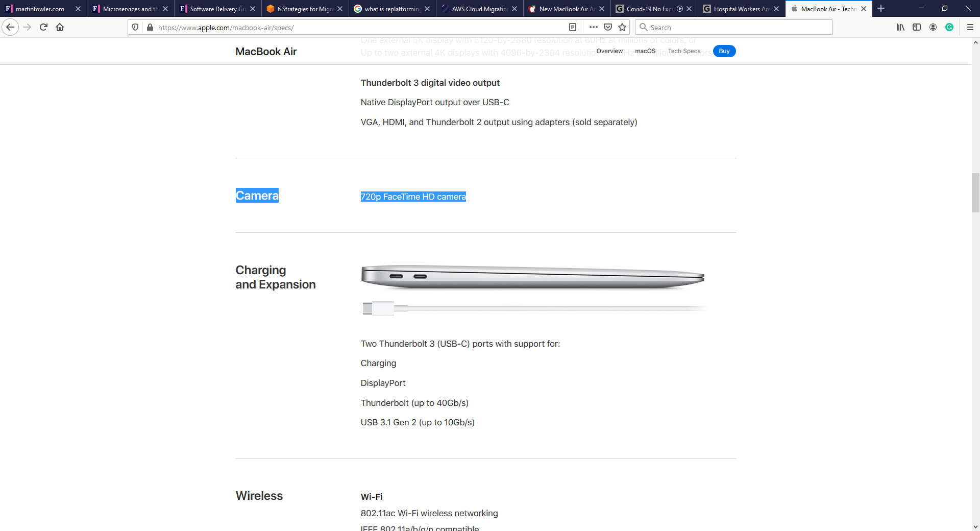Show sidebars icon in toolbar
980x531 pixels.
917,27
